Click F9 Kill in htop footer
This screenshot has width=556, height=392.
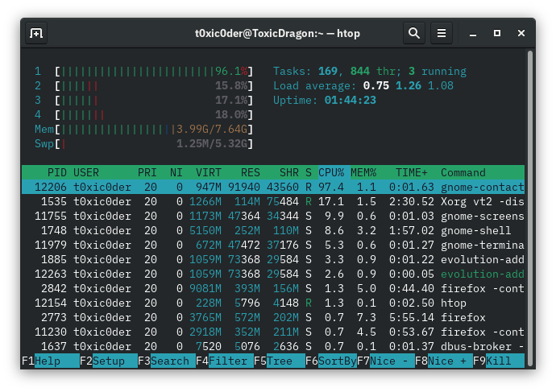[498, 361]
